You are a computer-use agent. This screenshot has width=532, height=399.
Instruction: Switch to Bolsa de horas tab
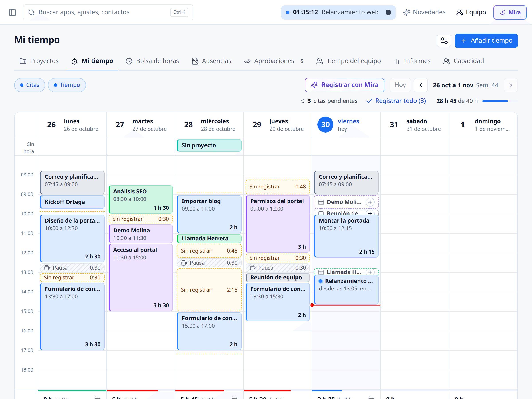tap(153, 61)
